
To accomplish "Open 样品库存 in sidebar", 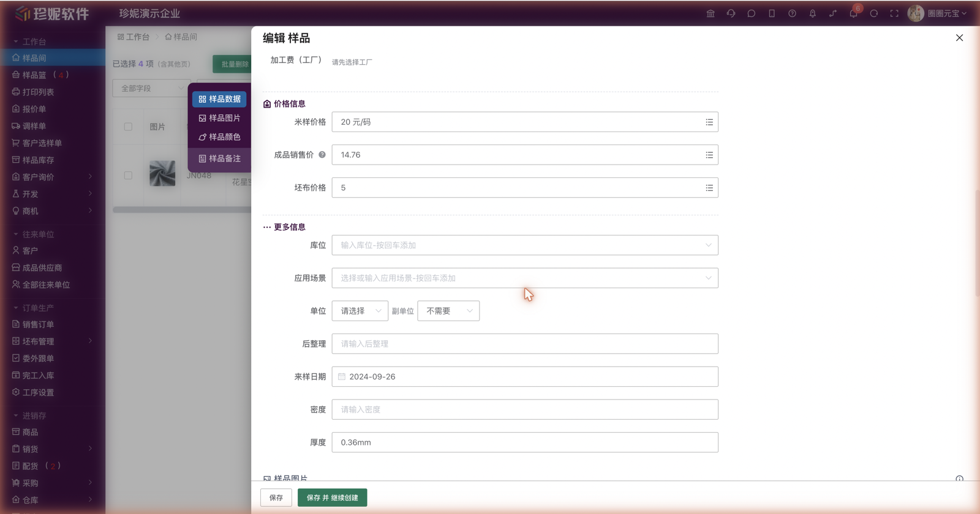I will click(x=53, y=160).
